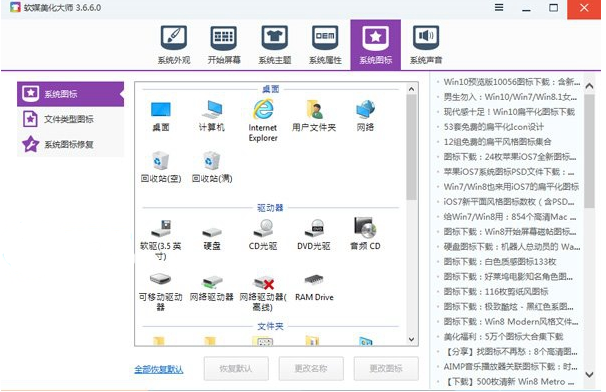Open Win7/Win8也来用iOS7的扁平化图标 link
Image resolution: width=606 pixels, height=392 pixels.
point(511,187)
